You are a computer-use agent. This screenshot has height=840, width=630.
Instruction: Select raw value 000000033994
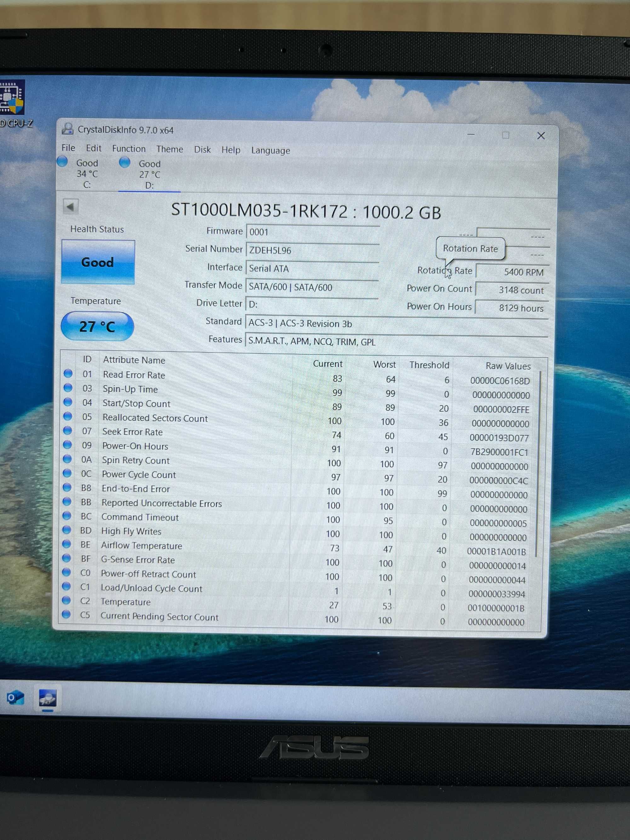(497, 594)
